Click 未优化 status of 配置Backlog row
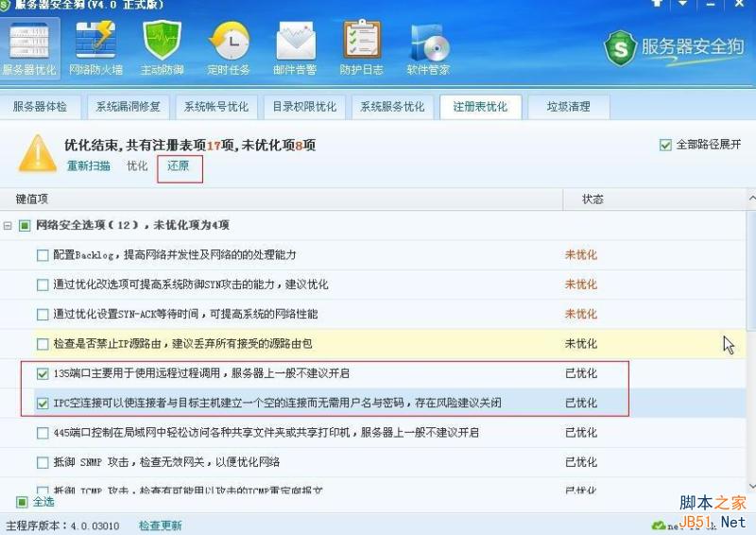The image size is (756, 535). coord(581,254)
